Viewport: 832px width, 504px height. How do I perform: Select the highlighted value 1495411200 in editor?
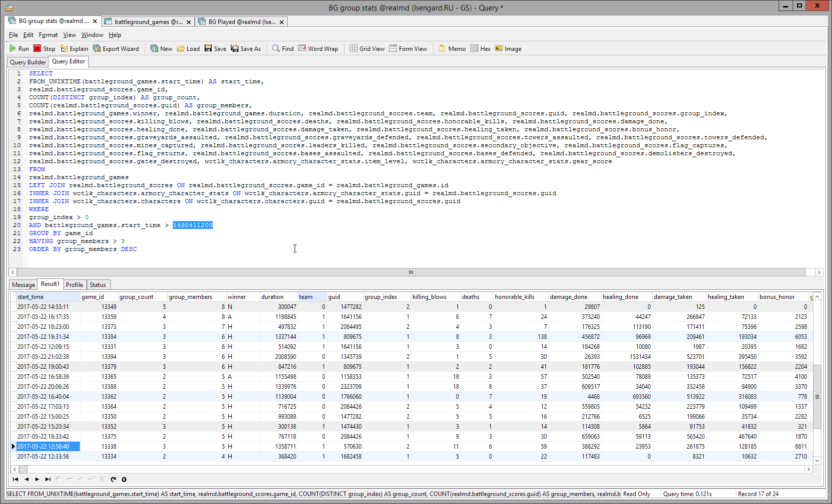click(x=193, y=225)
